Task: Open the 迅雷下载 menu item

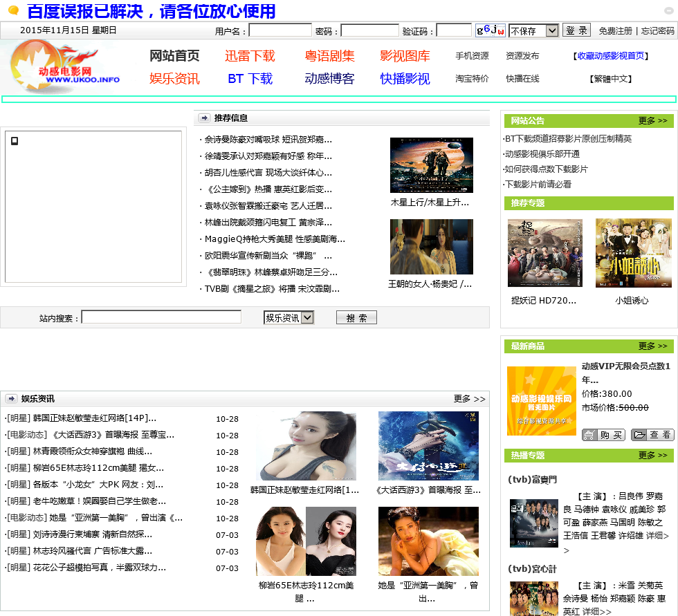Action: pos(250,56)
